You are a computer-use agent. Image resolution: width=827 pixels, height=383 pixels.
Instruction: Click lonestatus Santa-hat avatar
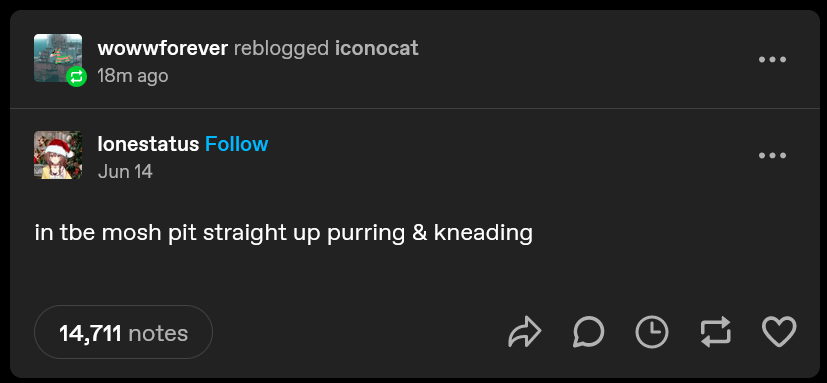[x=58, y=155]
